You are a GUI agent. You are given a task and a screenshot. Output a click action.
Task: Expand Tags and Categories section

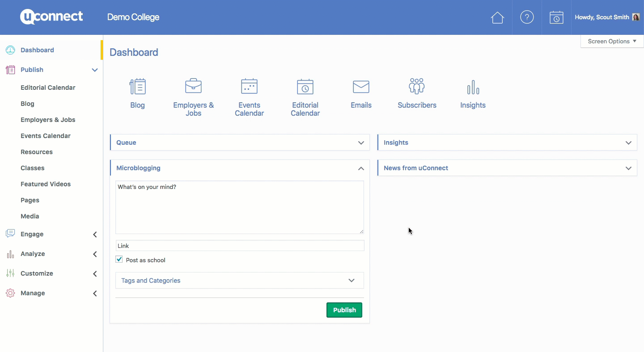point(351,281)
